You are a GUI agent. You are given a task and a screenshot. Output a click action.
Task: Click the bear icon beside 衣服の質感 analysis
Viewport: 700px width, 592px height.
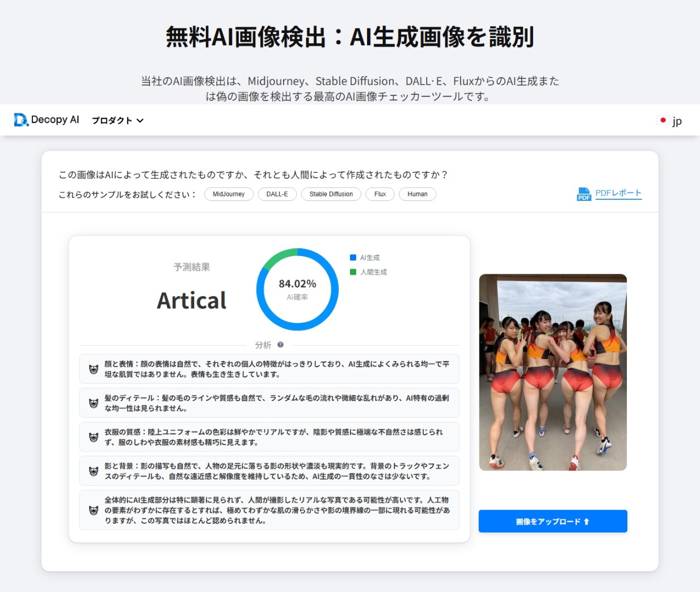coord(94,437)
